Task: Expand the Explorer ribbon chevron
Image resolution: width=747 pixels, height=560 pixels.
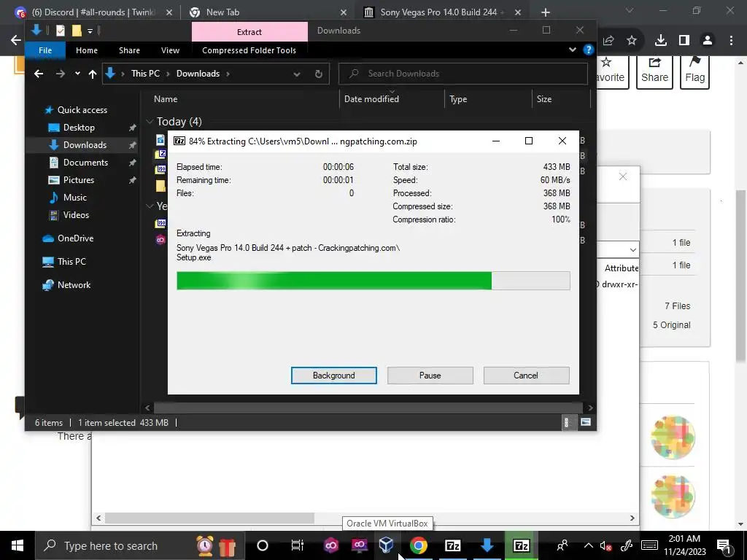Action: point(572,50)
